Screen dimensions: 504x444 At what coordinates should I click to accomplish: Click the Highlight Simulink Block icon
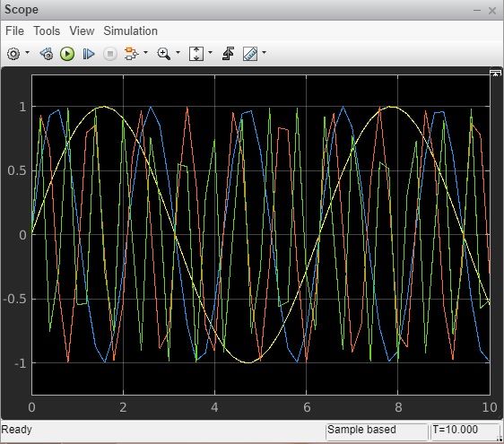click(132, 54)
